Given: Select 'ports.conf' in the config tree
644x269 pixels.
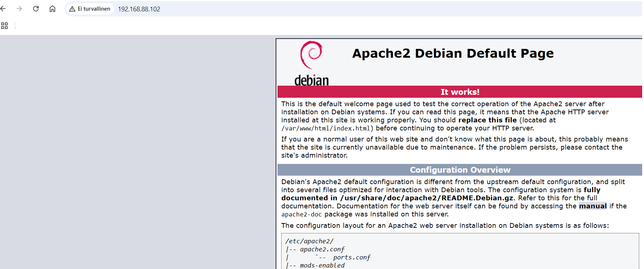Looking at the screenshot, I should click(351, 257).
